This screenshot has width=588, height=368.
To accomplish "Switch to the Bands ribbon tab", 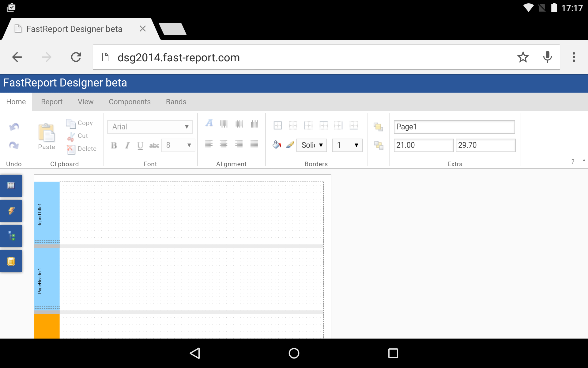I will 176,102.
